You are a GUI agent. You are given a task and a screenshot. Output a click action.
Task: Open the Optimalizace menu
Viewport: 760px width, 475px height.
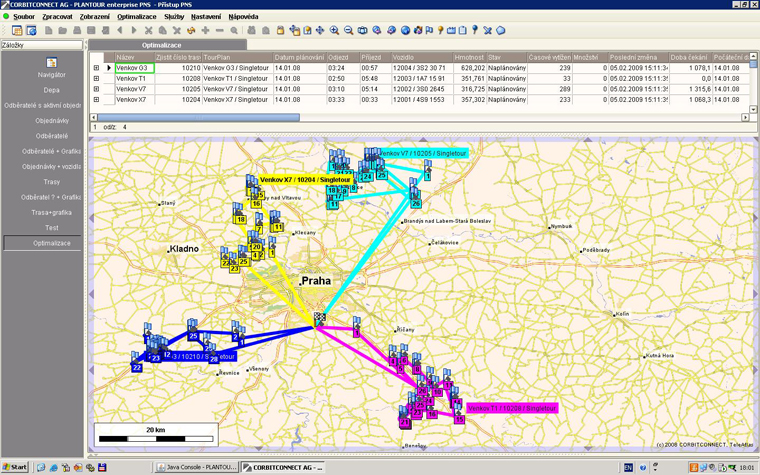pos(137,16)
